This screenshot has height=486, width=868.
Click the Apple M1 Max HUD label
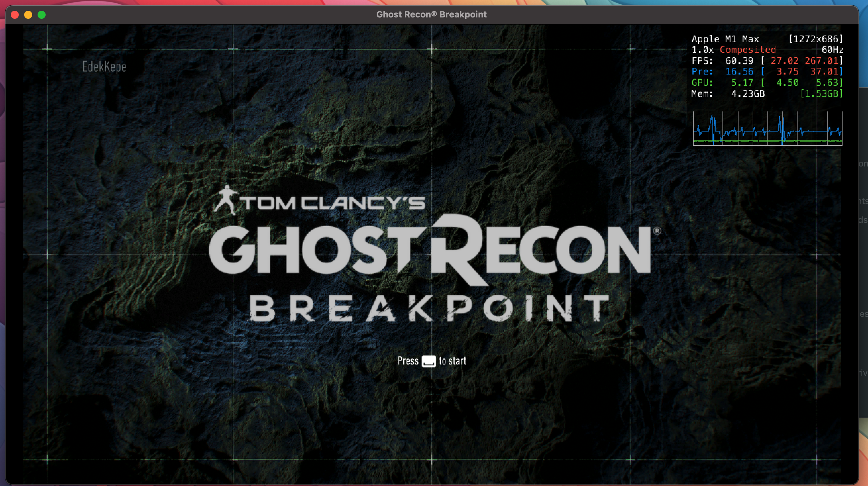[725, 39]
